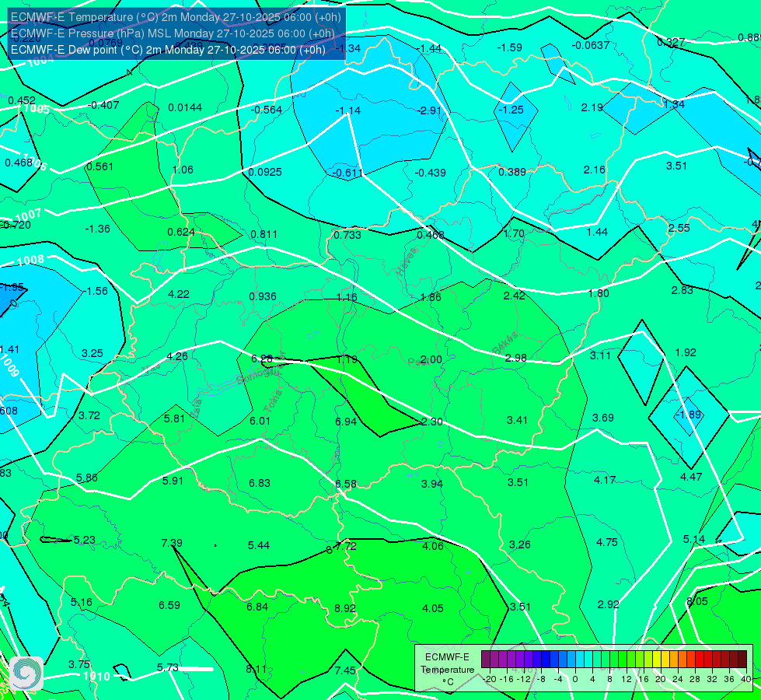This screenshot has width=761, height=700.
Task: Click the 0.936 temperature value
Action: tap(263, 296)
